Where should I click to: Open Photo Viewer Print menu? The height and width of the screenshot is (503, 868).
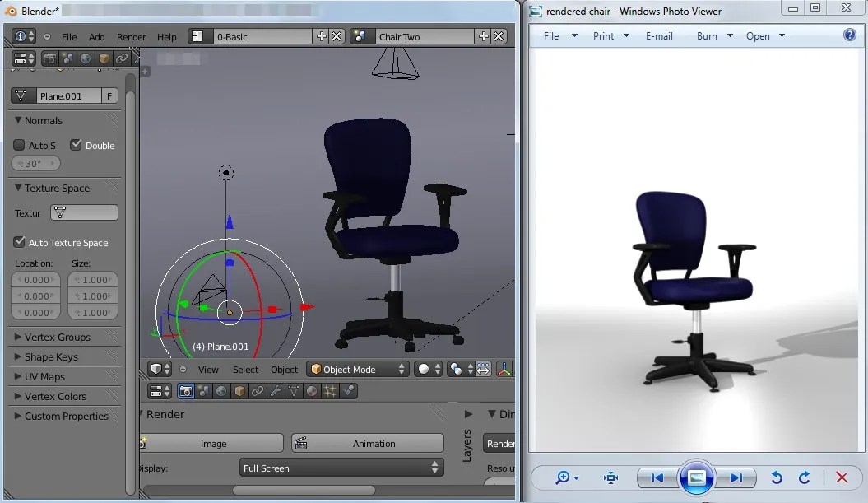(x=610, y=36)
